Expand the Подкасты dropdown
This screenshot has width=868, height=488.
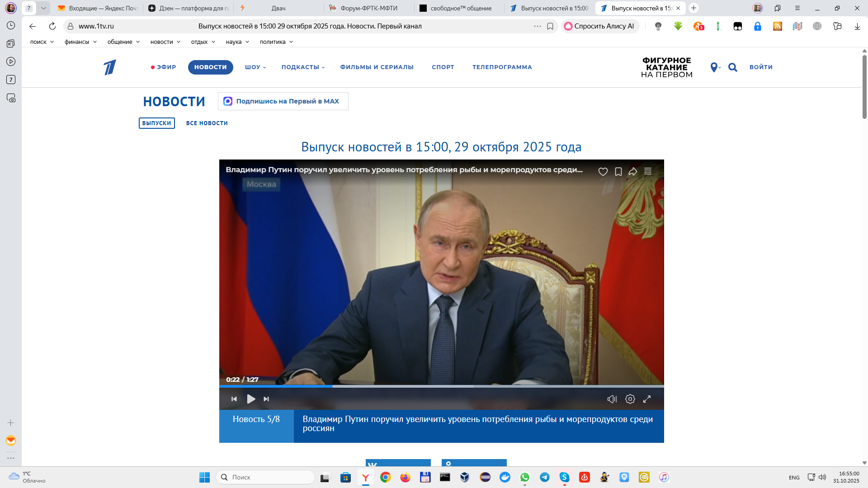click(x=302, y=67)
